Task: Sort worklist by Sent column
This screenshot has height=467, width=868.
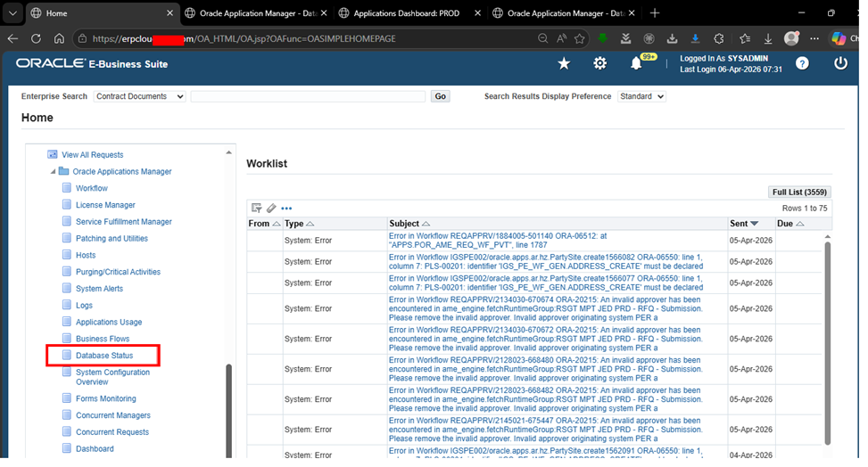Action: pos(742,224)
